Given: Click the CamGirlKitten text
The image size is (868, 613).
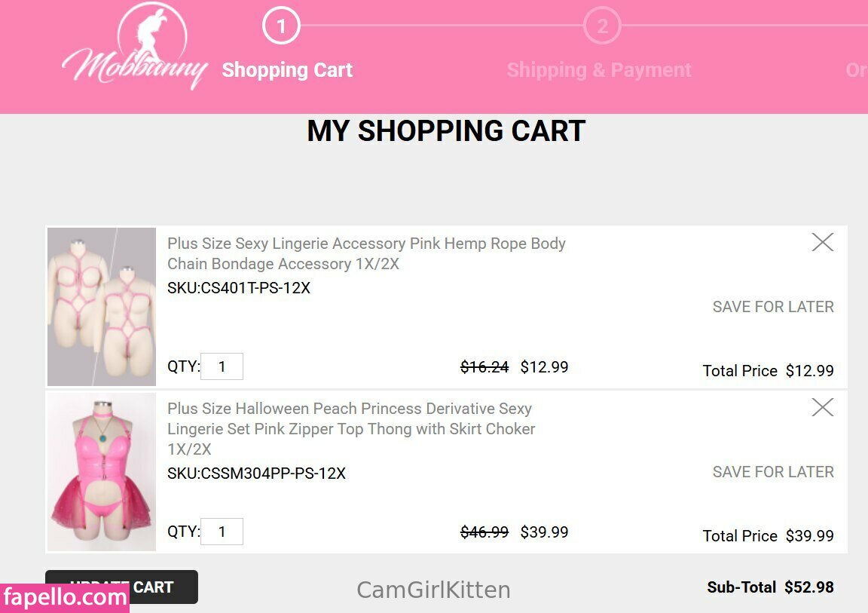Looking at the screenshot, I should point(433,590).
